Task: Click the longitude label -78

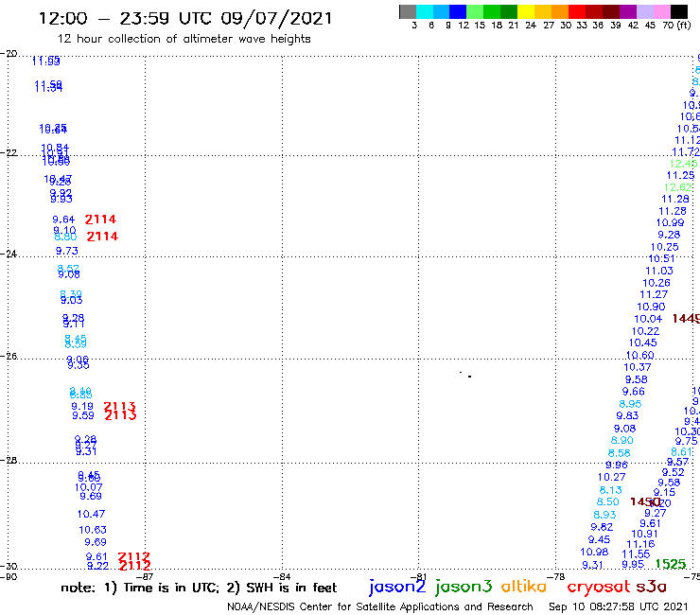Action: tap(556, 576)
